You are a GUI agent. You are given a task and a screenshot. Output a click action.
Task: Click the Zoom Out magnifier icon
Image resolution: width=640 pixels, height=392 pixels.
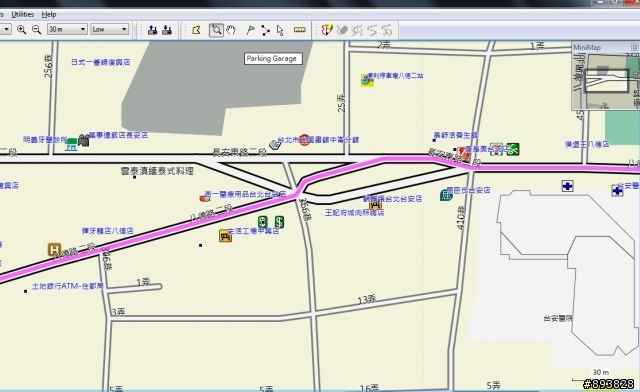click(x=36, y=30)
